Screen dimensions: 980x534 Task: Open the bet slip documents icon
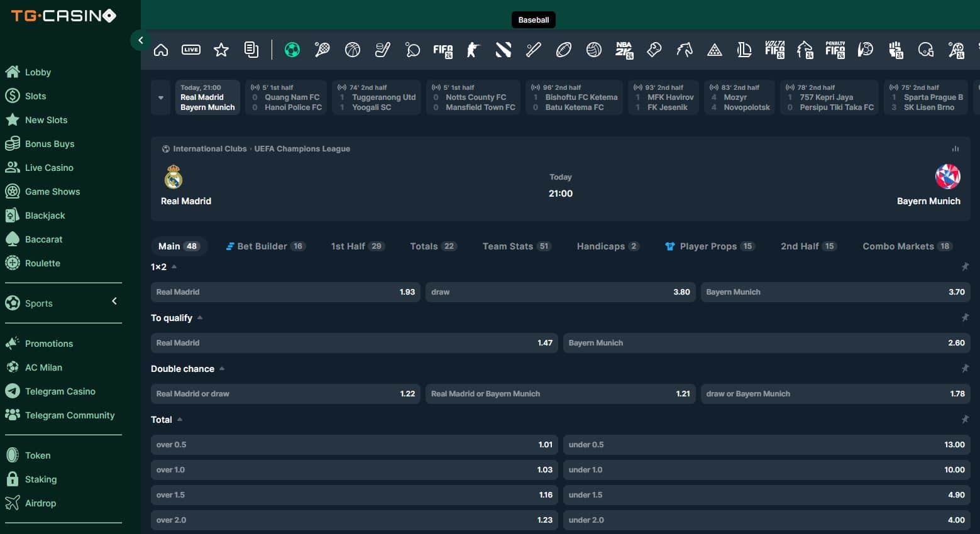(251, 50)
